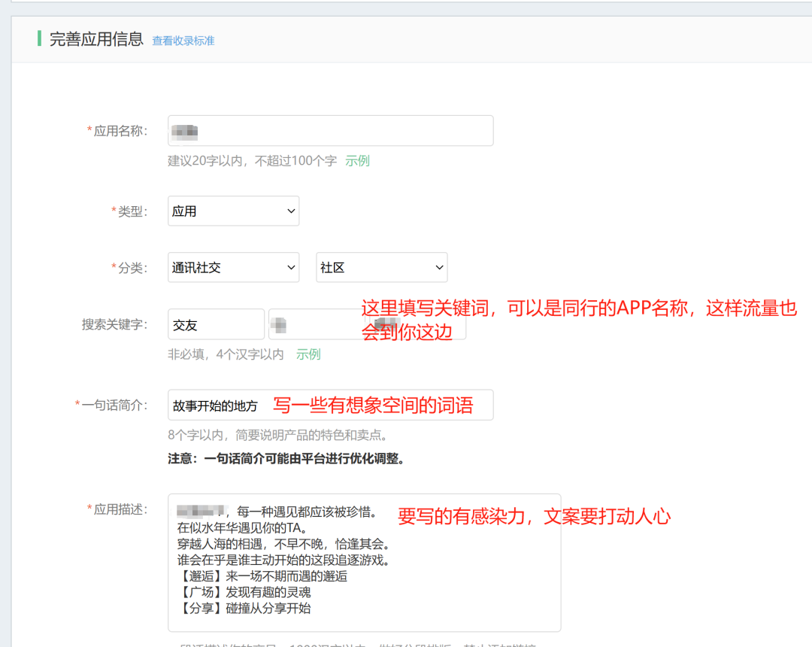Expand the arrow on the 社区 selector

(x=439, y=267)
